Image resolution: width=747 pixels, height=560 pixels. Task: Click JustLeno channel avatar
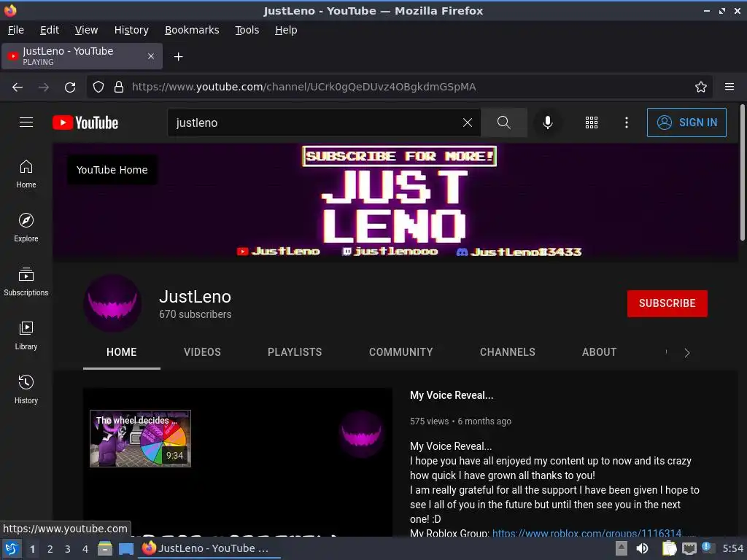click(x=112, y=303)
